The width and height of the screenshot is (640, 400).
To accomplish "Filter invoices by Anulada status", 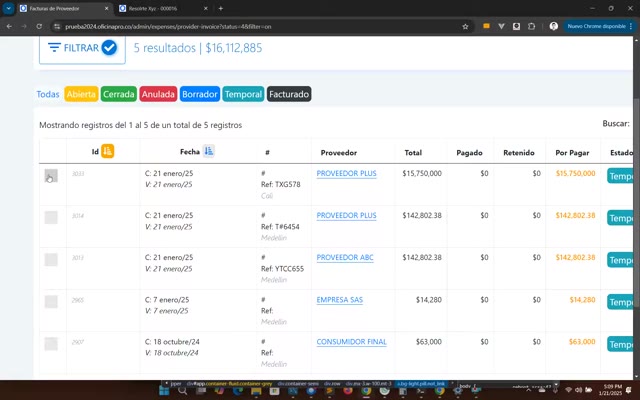I will pyautogui.click(x=158, y=94).
